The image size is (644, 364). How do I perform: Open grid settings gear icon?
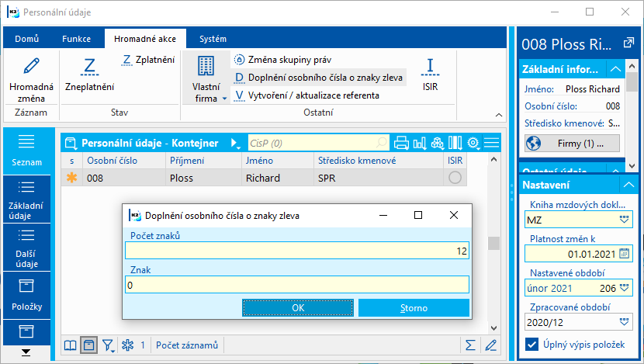pyautogui.click(x=473, y=143)
